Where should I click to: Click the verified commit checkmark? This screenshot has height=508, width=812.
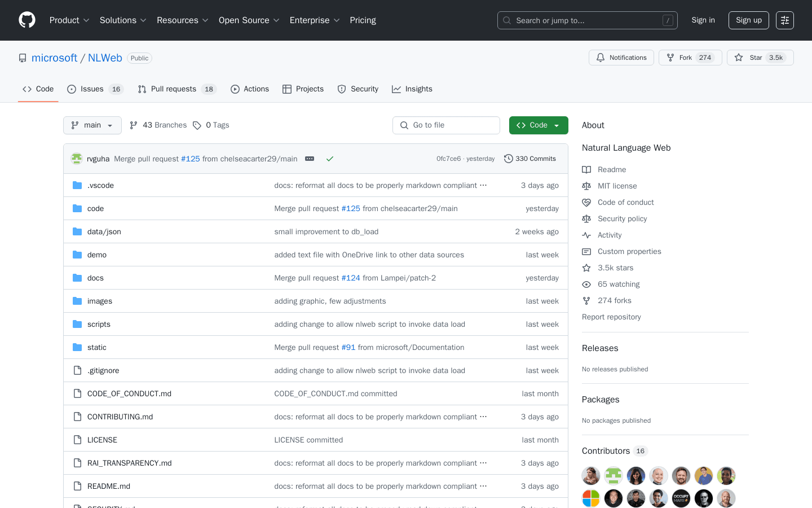330,159
